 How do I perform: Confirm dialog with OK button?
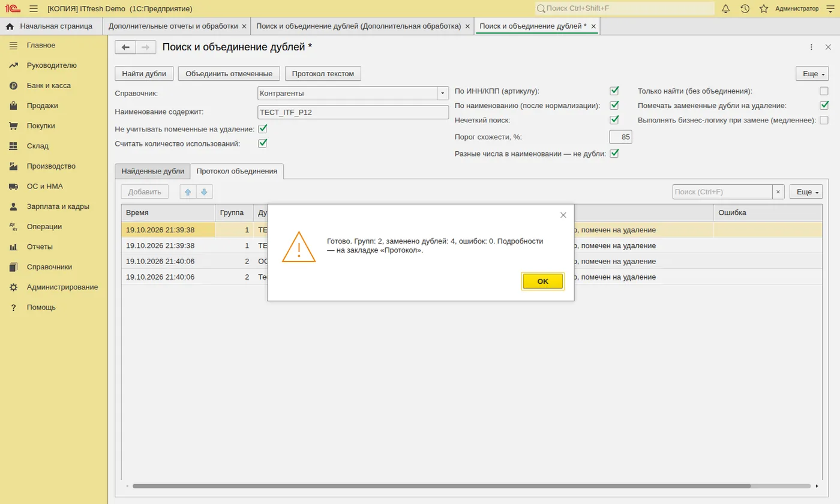543,281
